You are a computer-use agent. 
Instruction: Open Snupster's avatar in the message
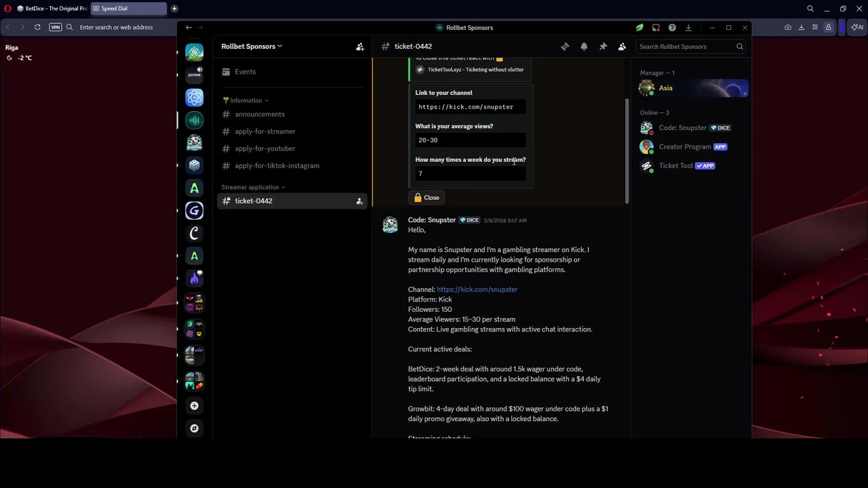[x=390, y=225]
